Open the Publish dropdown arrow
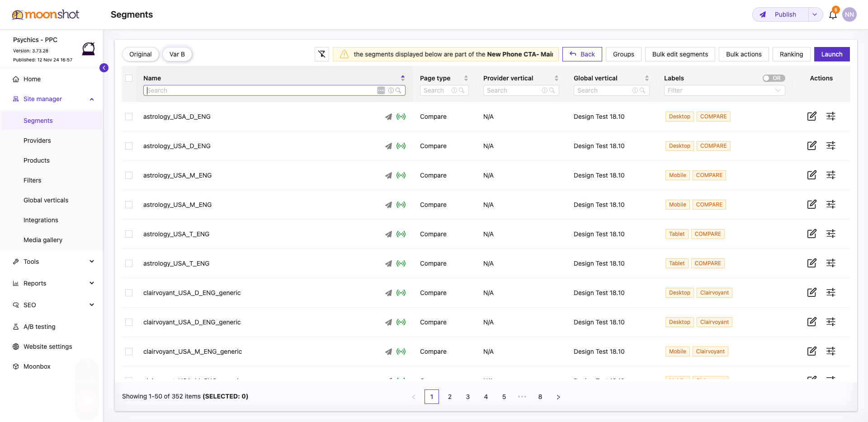868x422 pixels. click(x=815, y=14)
